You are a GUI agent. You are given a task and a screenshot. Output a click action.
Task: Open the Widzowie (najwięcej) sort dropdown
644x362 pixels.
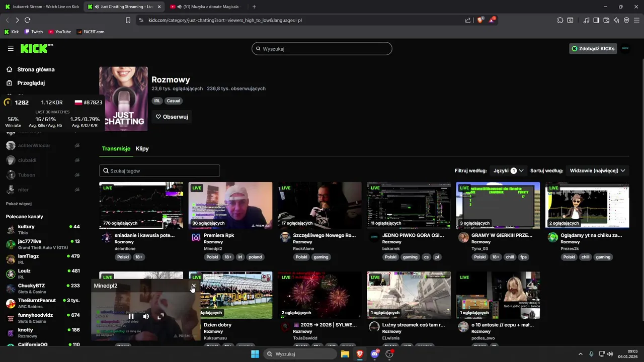(x=597, y=170)
